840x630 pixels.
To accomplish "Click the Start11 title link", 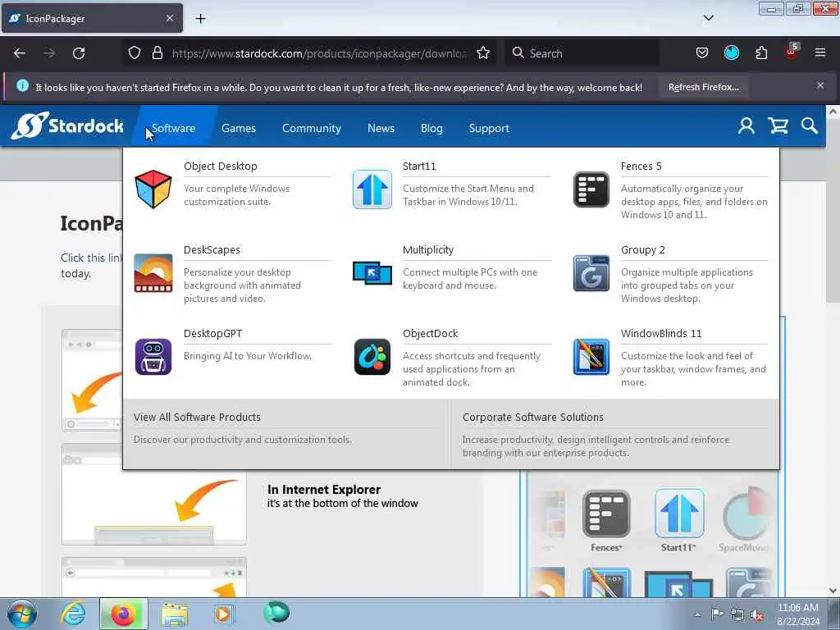I will pyautogui.click(x=419, y=166).
